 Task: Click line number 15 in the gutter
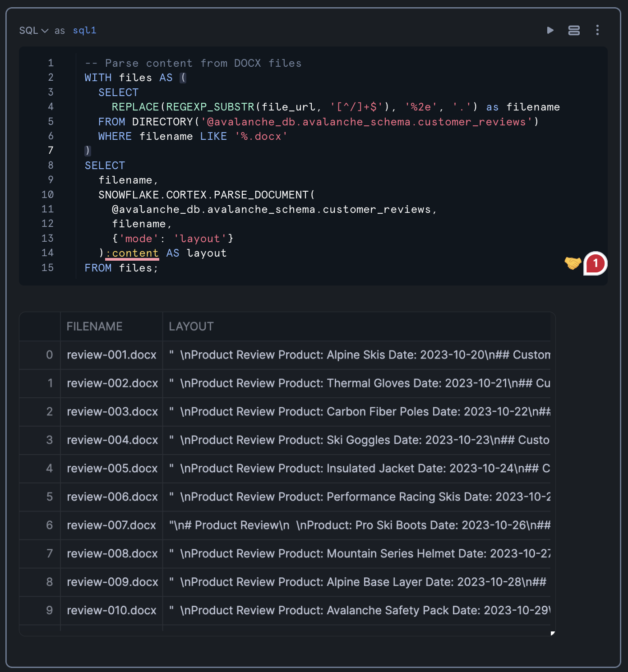[47, 268]
